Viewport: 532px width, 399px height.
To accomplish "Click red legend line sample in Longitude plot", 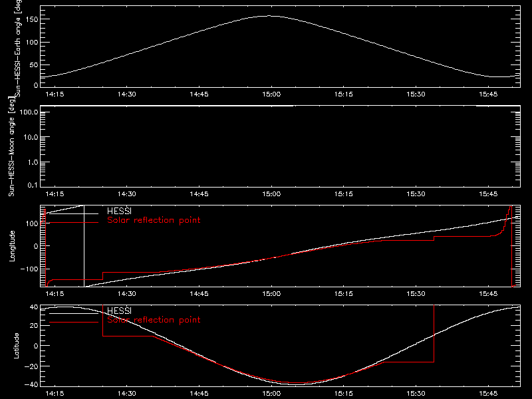I will click(x=74, y=223).
